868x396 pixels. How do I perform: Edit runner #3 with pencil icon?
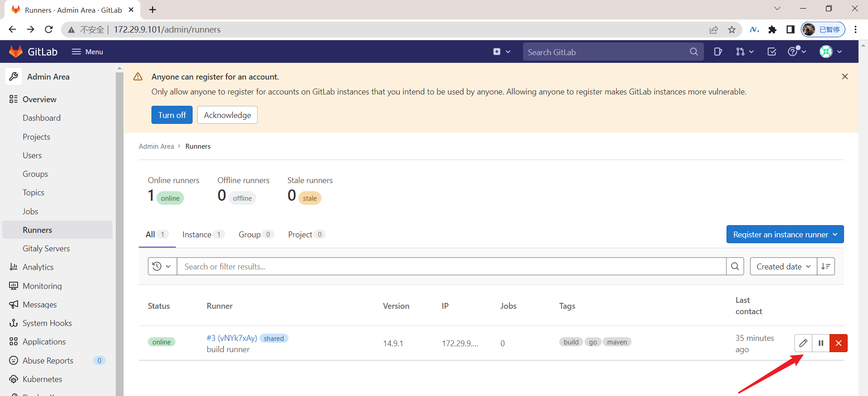click(803, 343)
